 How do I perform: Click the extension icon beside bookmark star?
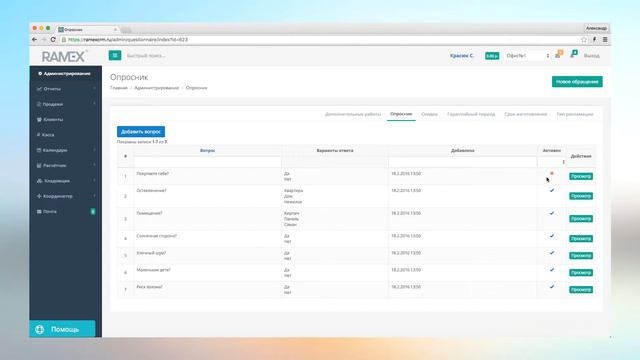pyautogui.click(x=594, y=40)
